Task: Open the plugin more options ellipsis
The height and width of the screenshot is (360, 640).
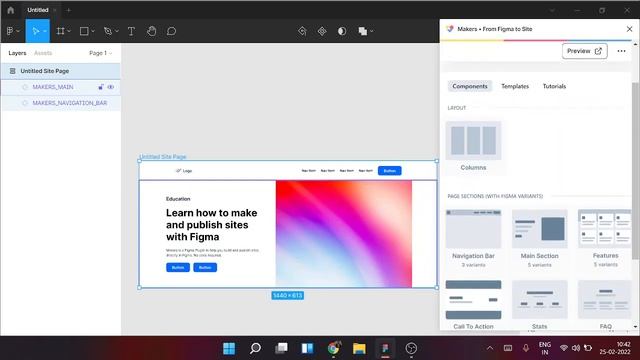Action: pyautogui.click(x=621, y=51)
